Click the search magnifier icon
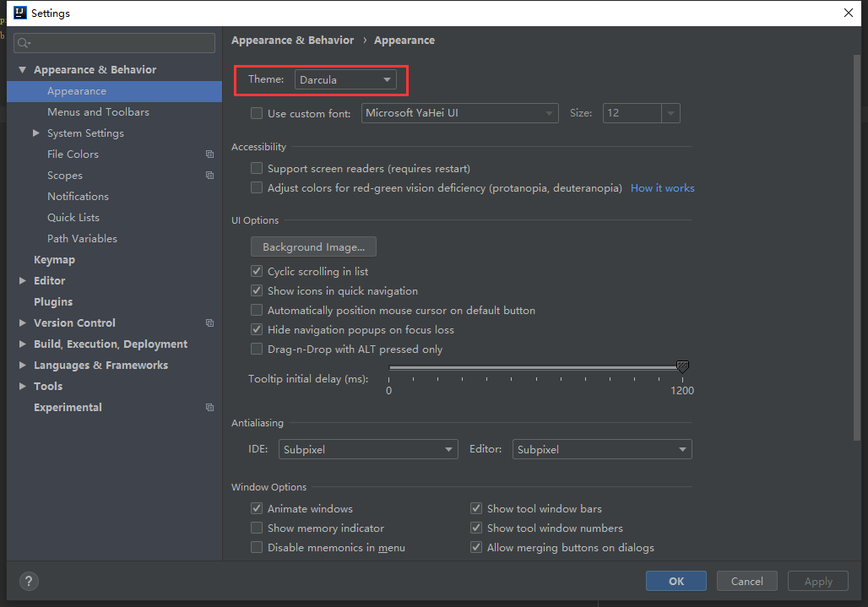The width and height of the screenshot is (868, 607). 24,42
